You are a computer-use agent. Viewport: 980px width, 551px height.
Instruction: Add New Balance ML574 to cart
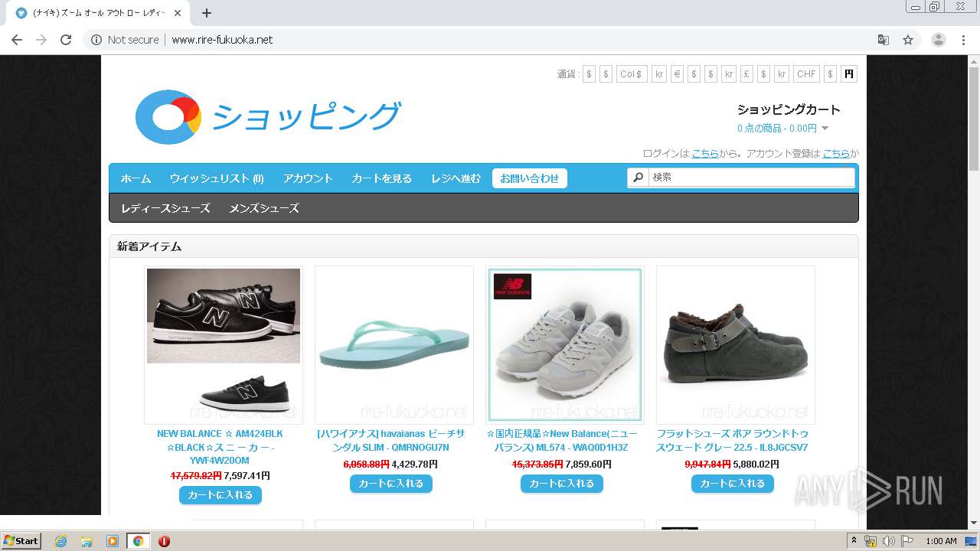[562, 484]
